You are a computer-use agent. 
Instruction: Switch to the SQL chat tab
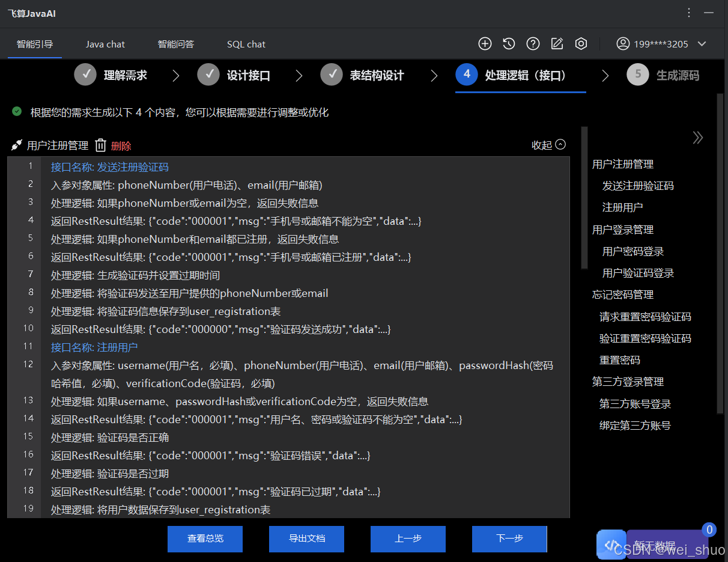[x=246, y=44]
